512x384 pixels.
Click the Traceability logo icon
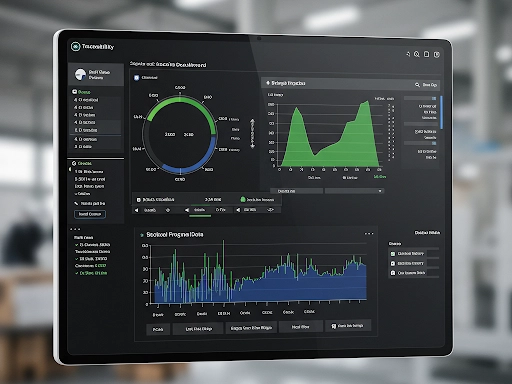pos(75,46)
